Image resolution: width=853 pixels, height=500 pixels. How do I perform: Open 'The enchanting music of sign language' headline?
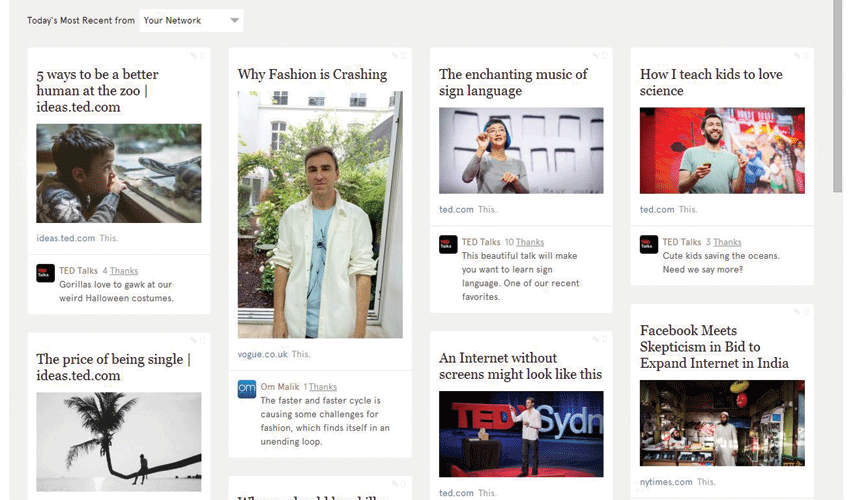tap(513, 82)
